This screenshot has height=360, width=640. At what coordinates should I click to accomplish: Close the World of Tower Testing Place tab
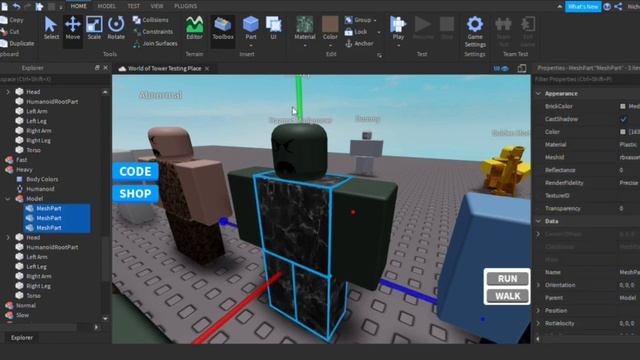click(x=207, y=69)
